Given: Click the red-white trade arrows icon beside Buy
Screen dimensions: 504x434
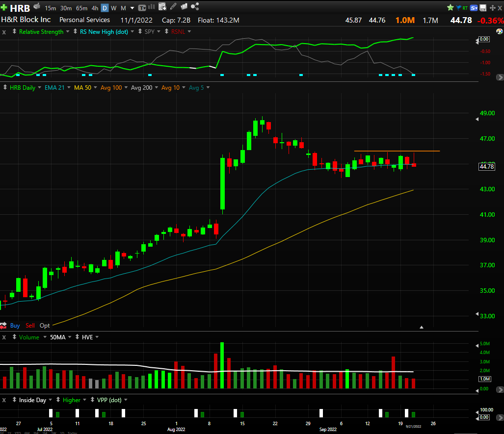Looking at the screenshot, I should [3, 326].
